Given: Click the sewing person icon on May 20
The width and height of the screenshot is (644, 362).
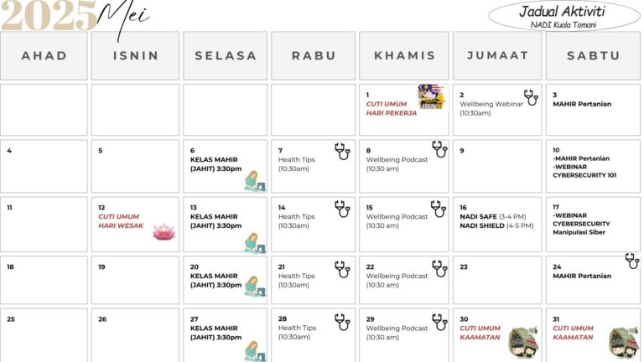Looking at the screenshot, I should coord(253,287).
